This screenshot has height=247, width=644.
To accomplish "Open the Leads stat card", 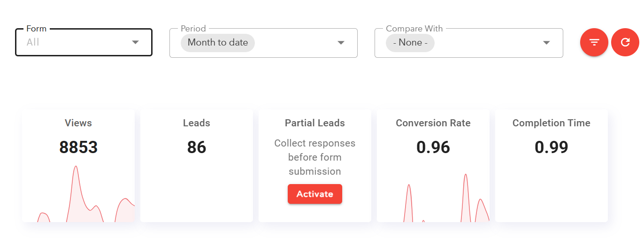I will (x=197, y=166).
